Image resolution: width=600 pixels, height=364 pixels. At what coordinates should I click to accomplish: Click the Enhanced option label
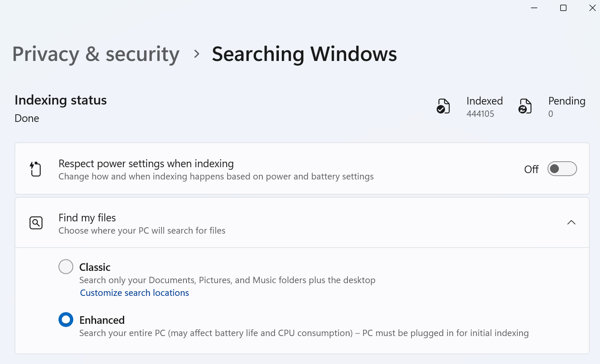click(102, 320)
